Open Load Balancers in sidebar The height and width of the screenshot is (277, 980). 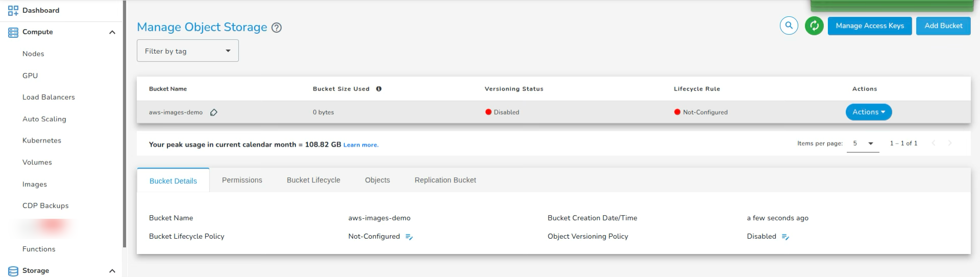click(48, 97)
